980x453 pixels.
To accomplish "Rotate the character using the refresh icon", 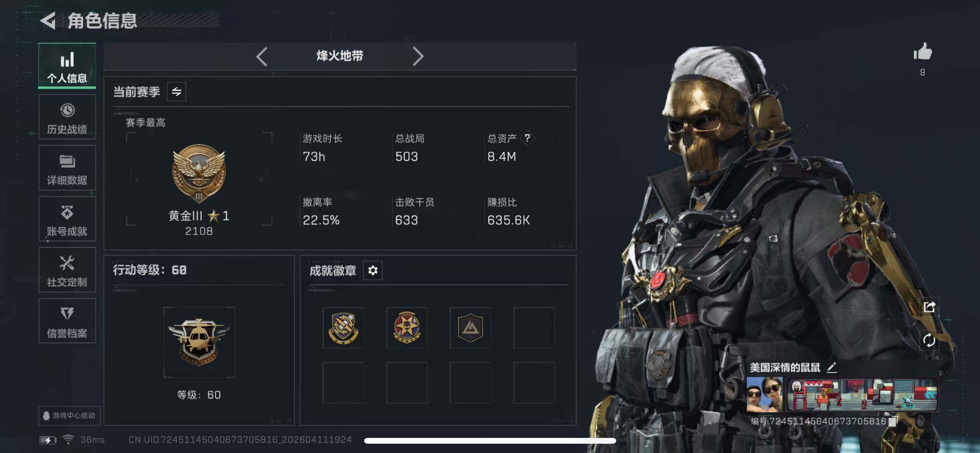I will (x=929, y=341).
